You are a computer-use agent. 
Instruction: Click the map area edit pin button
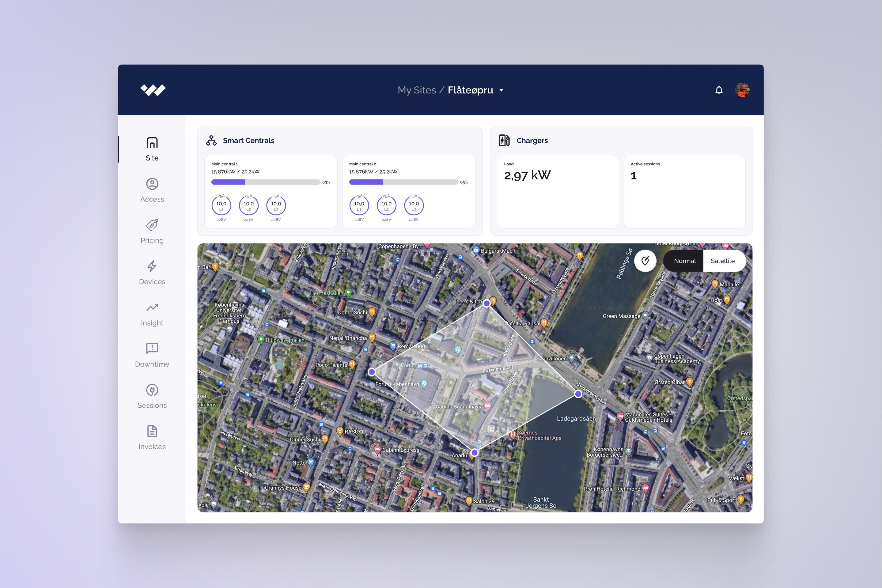[x=645, y=261]
